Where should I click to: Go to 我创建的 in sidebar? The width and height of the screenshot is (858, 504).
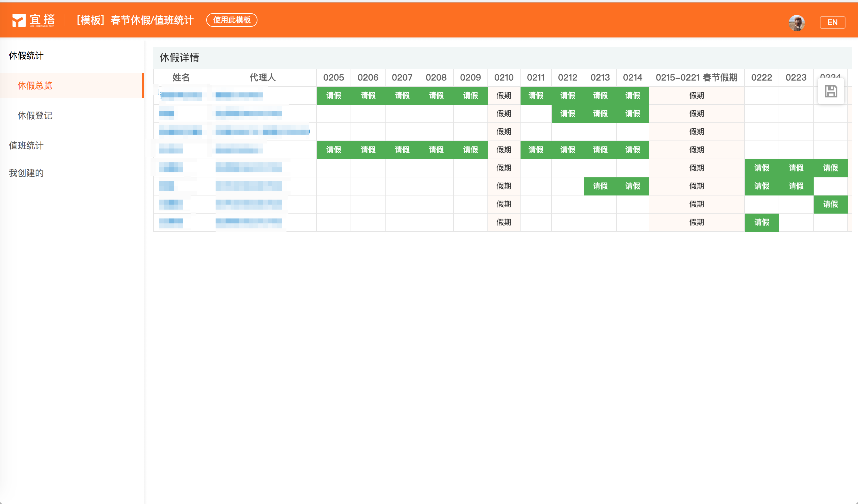click(x=26, y=173)
